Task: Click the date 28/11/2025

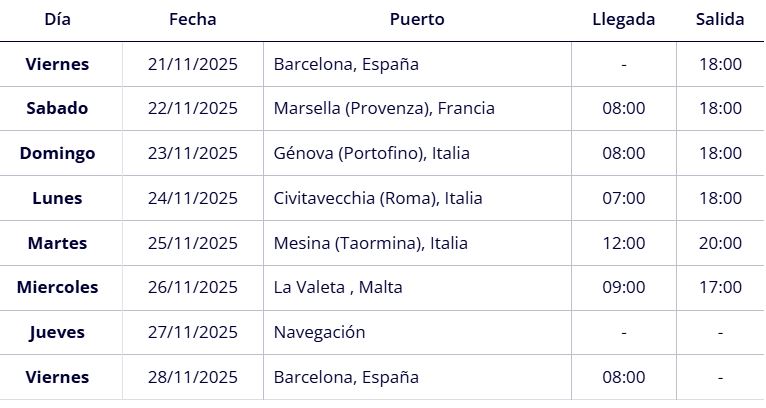Action: coord(192,377)
